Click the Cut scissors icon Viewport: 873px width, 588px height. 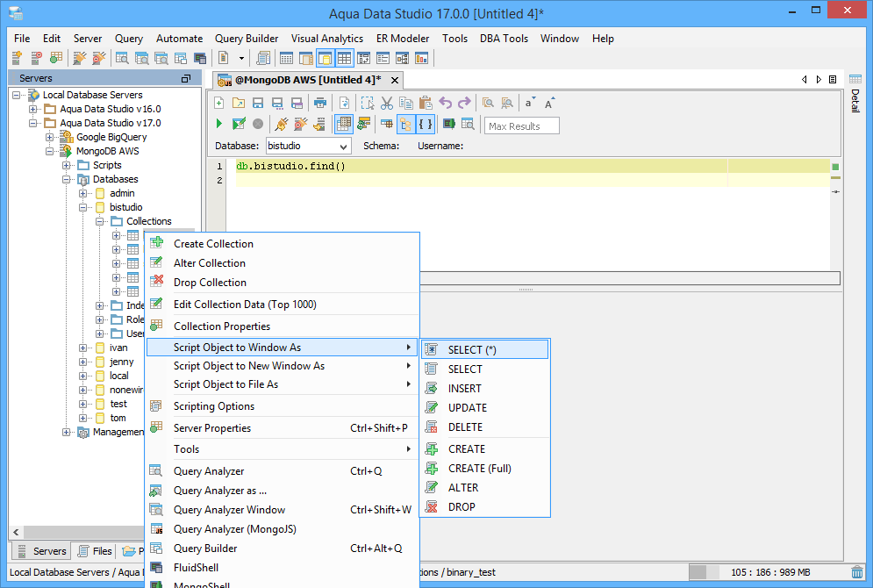[x=387, y=103]
